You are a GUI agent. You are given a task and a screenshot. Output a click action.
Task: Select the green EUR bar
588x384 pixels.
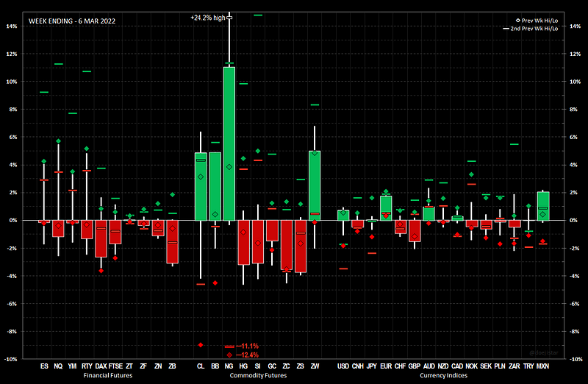(x=386, y=207)
